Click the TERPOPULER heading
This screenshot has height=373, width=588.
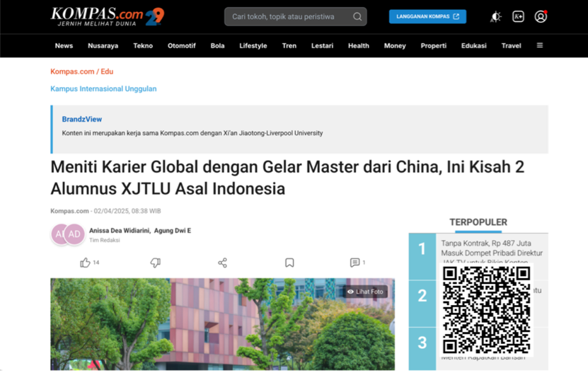pyautogui.click(x=478, y=222)
